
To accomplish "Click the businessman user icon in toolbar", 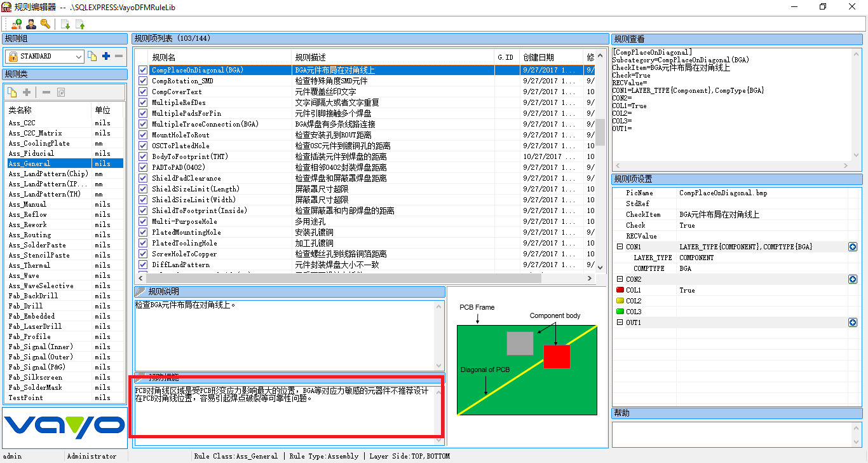I will (x=31, y=24).
